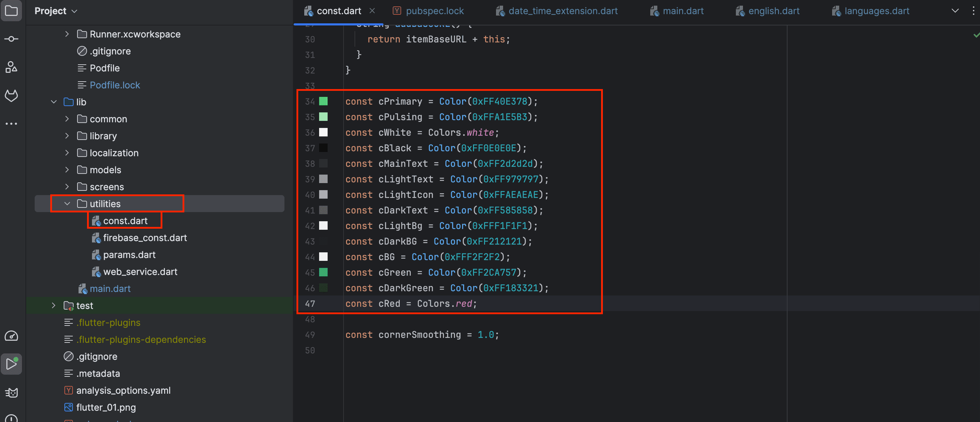The width and height of the screenshot is (980, 422).
Task: Open the Structure tool window icon
Action: click(x=11, y=67)
